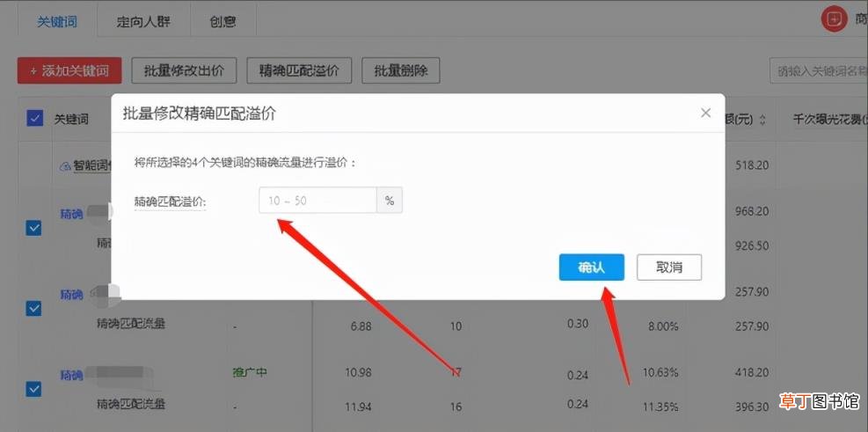The width and height of the screenshot is (868, 432).
Task: Click the 11.35% cell value
Action: coord(660,407)
